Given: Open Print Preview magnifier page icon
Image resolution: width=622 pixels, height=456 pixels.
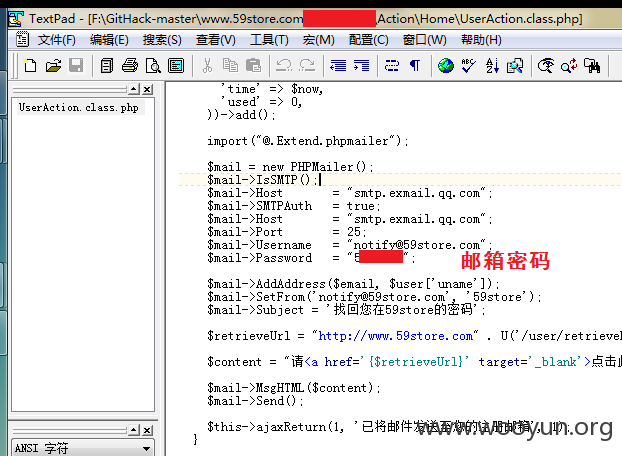Looking at the screenshot, I should (153, 65).
